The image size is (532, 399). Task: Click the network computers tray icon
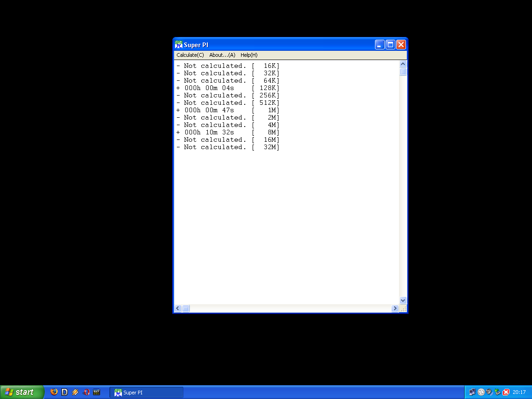click(x=472, y=392)
